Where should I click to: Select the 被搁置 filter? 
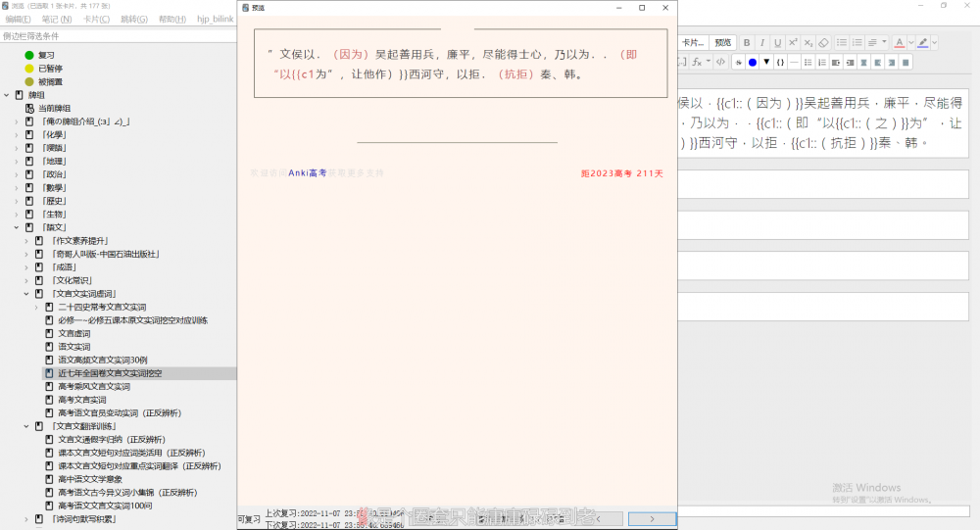pyautogui.click(x=50, y=82)
